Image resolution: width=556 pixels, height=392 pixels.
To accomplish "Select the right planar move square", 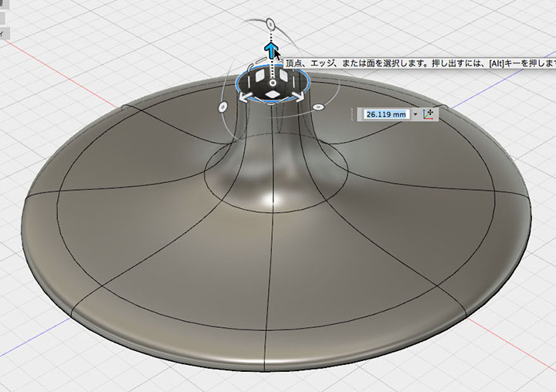I will pyautogui.click(x=285, y=75).
